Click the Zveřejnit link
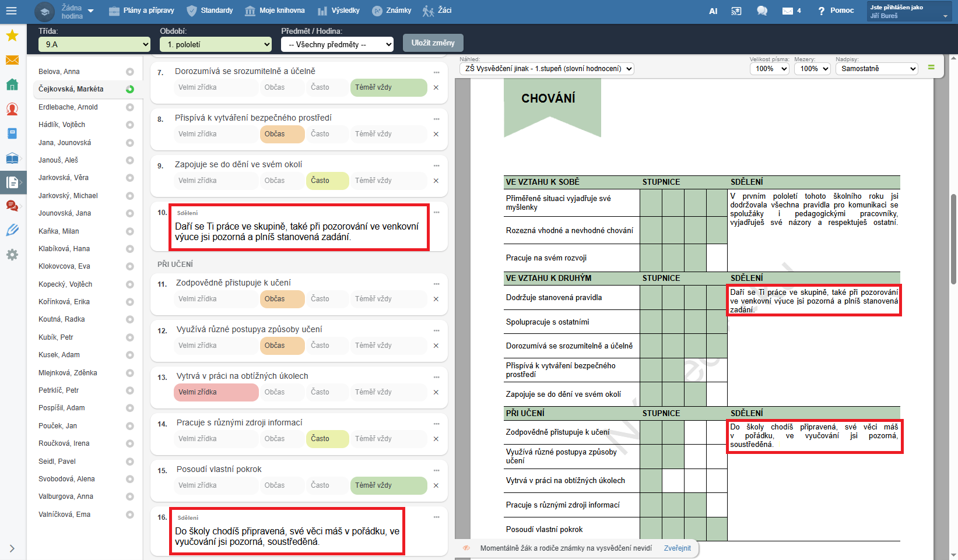Viewport: 958px width, 560px height. pyautogui.click(x=677, y=548)
